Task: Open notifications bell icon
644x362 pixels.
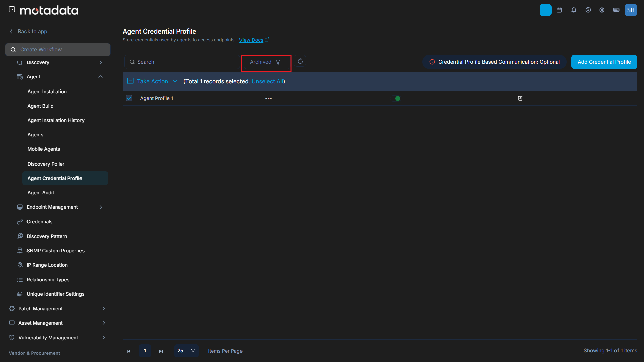Action: (574, 10)
